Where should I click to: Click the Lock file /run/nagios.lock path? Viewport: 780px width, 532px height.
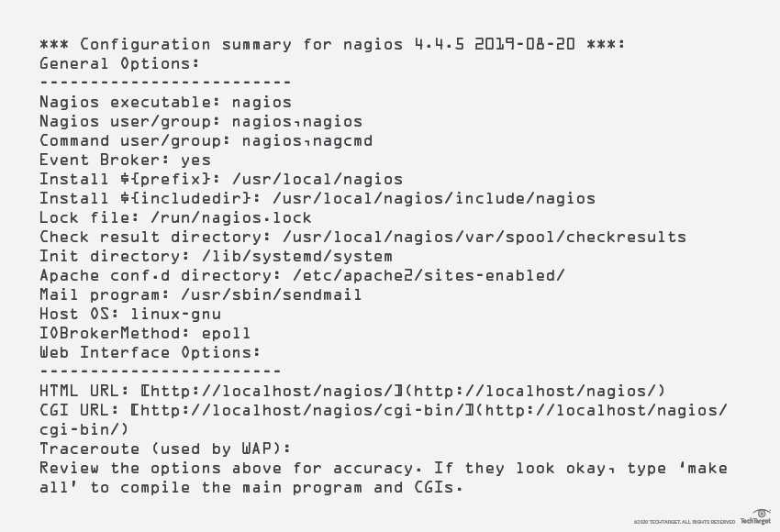point(231,218)
